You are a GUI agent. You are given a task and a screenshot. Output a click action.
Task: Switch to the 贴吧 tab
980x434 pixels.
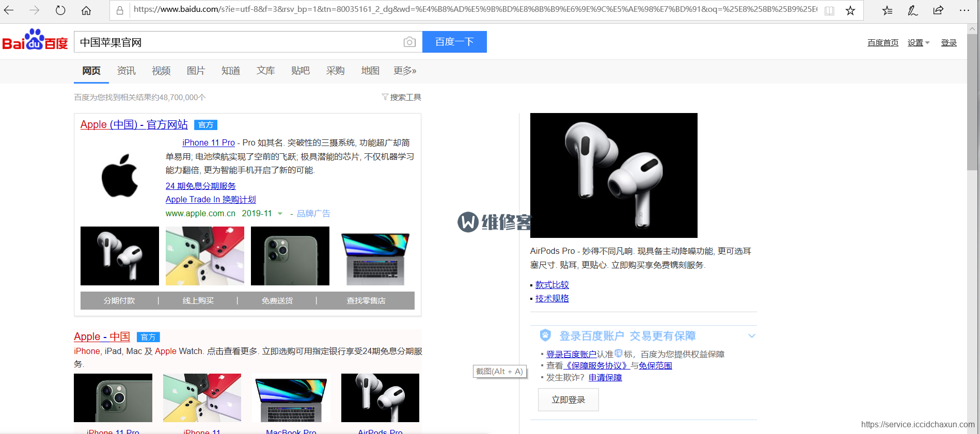[x=301, y=71]
